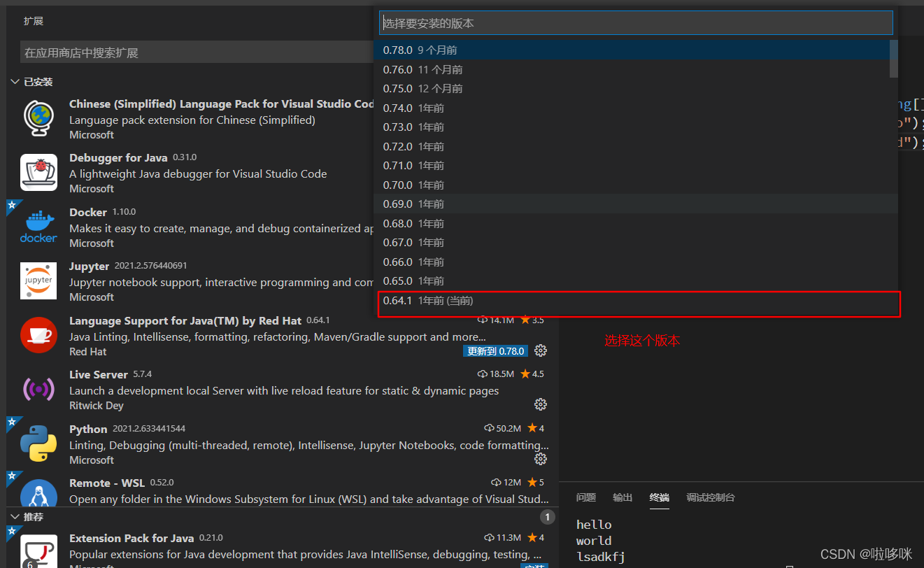924x568 pixels.
Task: Click the Chinese Language Pack globe icon
Action: (x=38, y=118)
